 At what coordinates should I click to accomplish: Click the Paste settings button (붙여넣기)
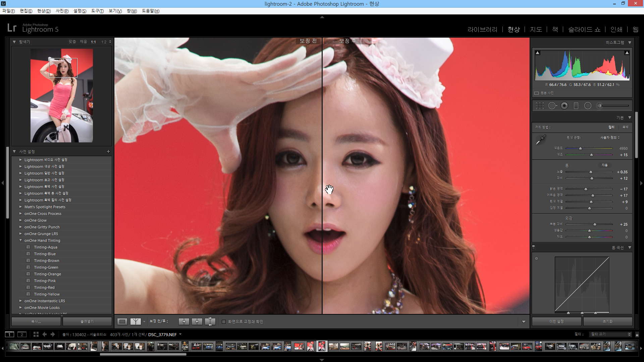tap(87, 321)
